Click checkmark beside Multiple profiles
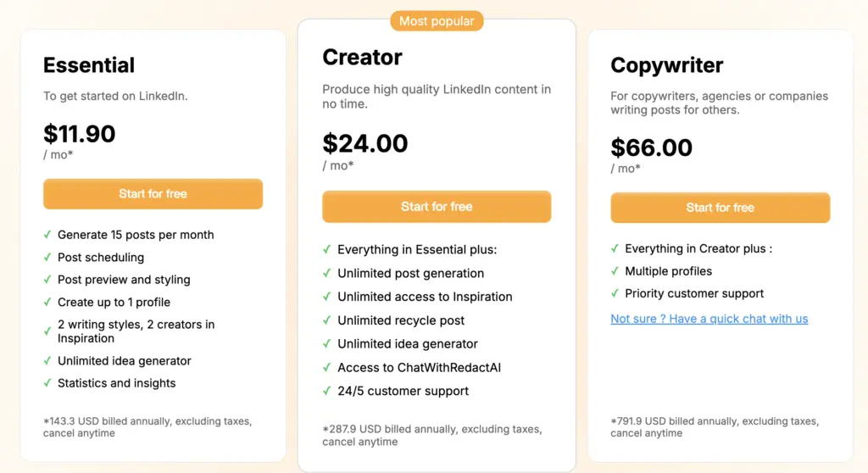This screenshot has width=868, height=473. [x=615, y=271]
